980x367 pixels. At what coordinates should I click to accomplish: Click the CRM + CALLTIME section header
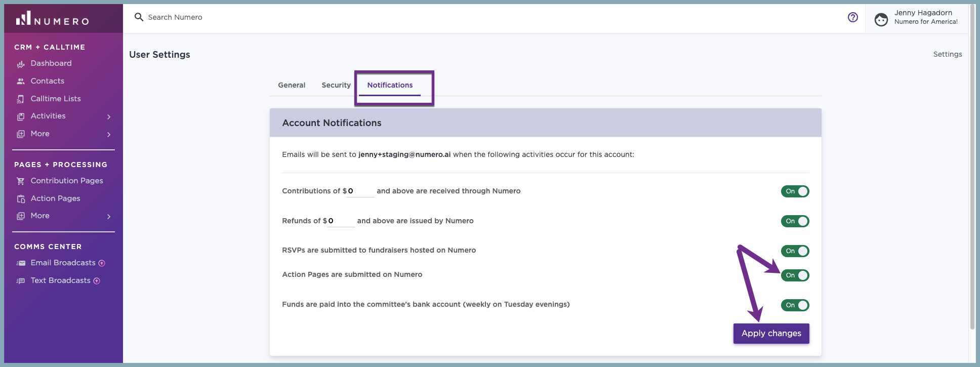pyautogui.click(x=50, y=47)
